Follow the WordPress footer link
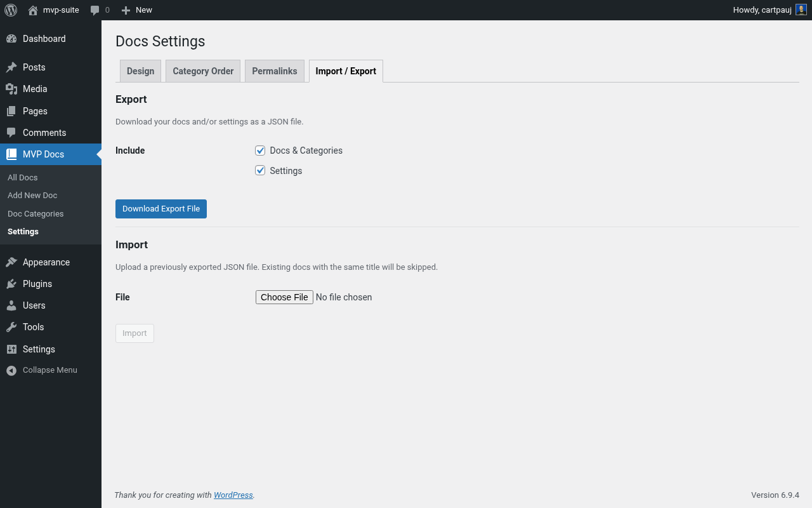This screenshot has height=508, width=812. click(233, 495)
